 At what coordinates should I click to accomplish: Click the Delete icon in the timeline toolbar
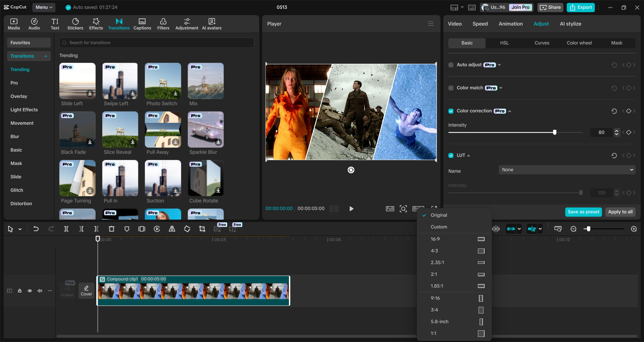[x=111, y=229]
